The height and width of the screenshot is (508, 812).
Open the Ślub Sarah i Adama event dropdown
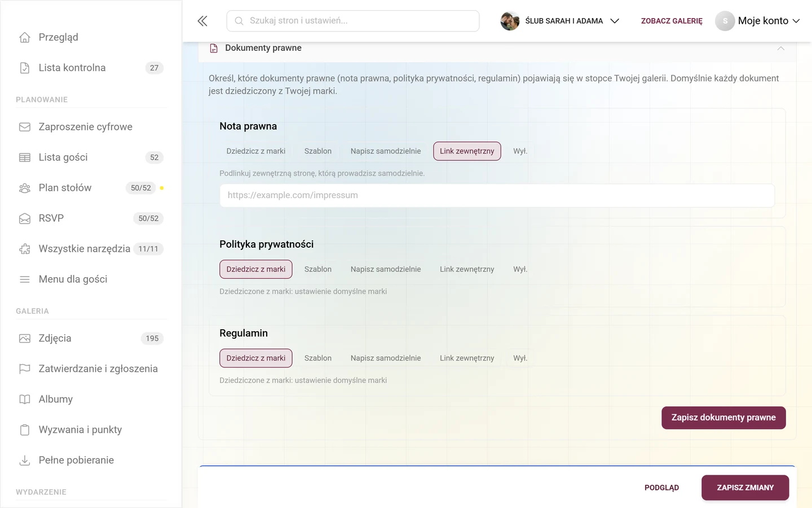coord(560,21)
